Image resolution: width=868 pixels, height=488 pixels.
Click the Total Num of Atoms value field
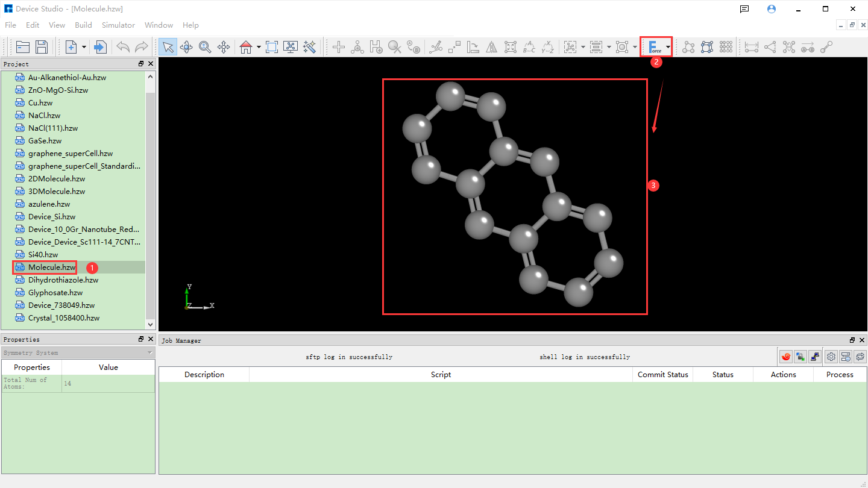[107, 383]
